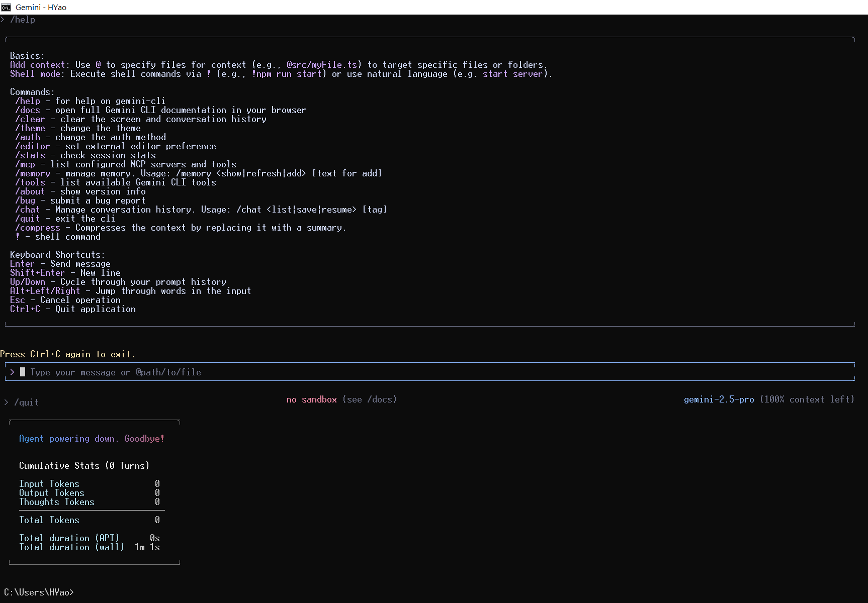
Task: Click the '/compress' command entry
Action: [x=181, y=228]
